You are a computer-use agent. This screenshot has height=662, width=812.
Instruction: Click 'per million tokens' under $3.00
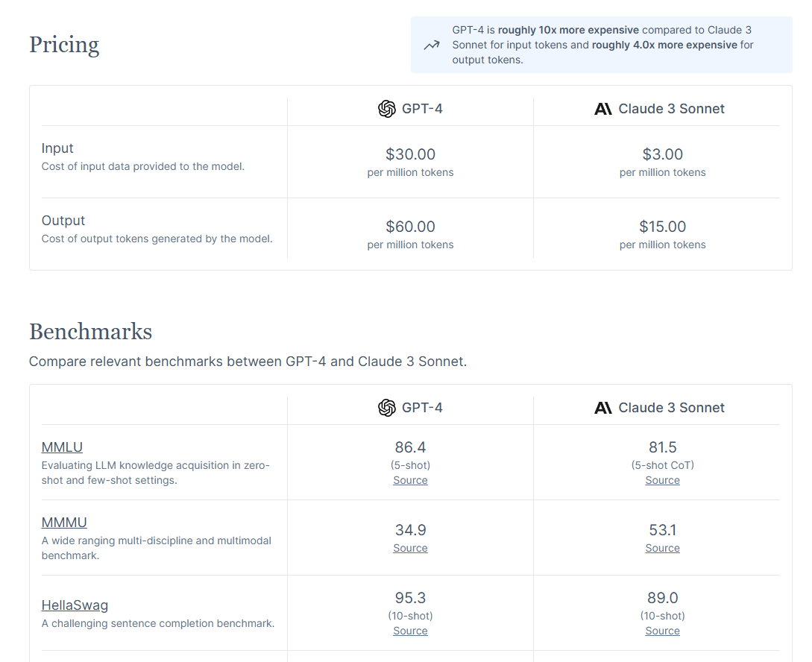click(662, 173)
